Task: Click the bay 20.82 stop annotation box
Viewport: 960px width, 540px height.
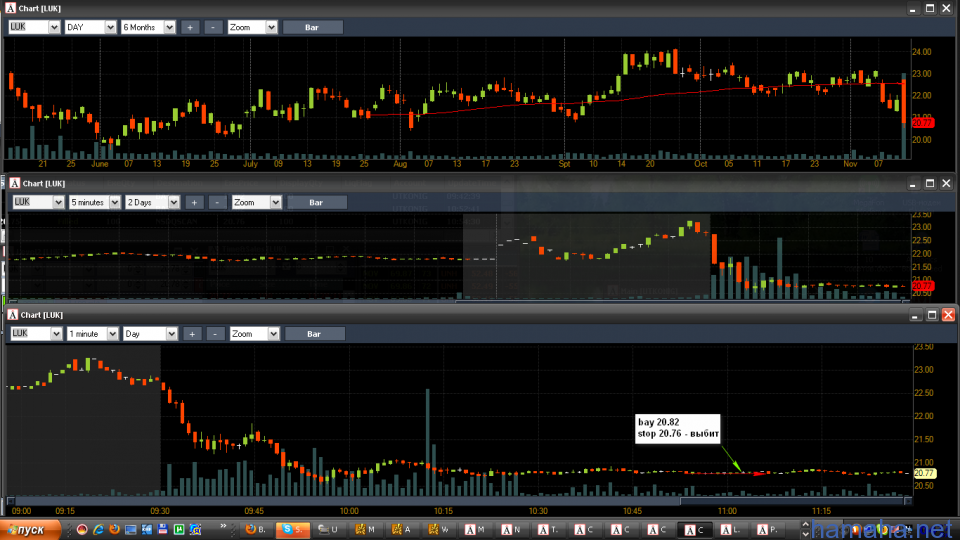Action: [x=677, y=428]
